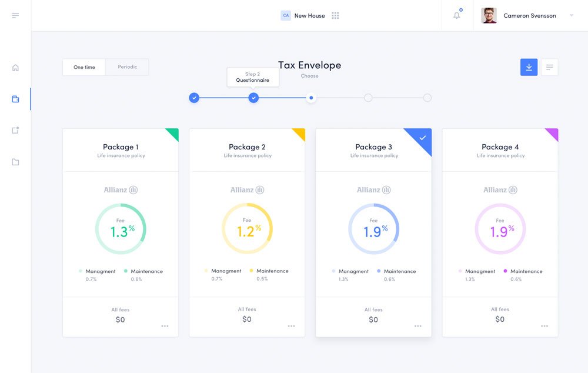Open the hamburger menu in top-left corner
Image resolution: width=588 pixels, height=373 pixels.
tap(15, 15)
